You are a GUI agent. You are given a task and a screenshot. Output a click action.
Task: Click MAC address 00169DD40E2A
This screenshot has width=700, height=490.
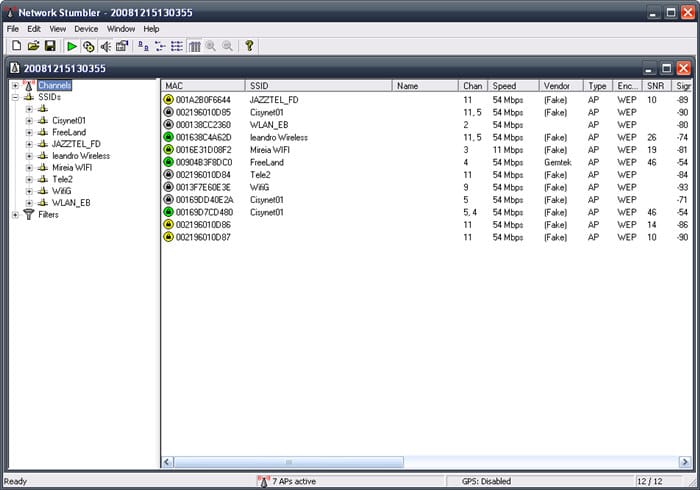coord(204,199)
